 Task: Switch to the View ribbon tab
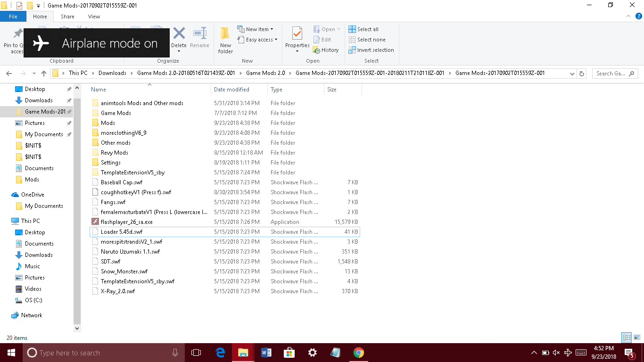(x=94, y=16)
